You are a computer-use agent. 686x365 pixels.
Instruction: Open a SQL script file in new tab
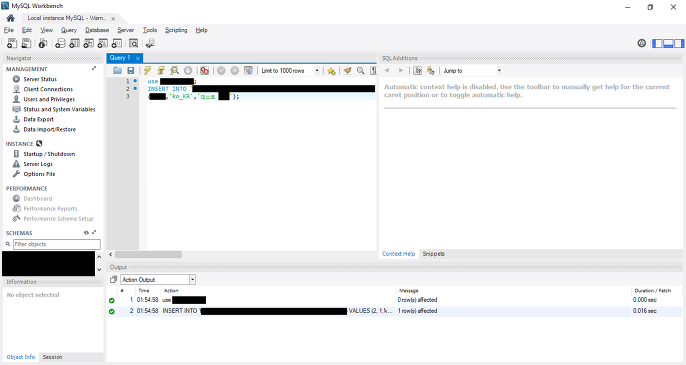tap(26, 43)
